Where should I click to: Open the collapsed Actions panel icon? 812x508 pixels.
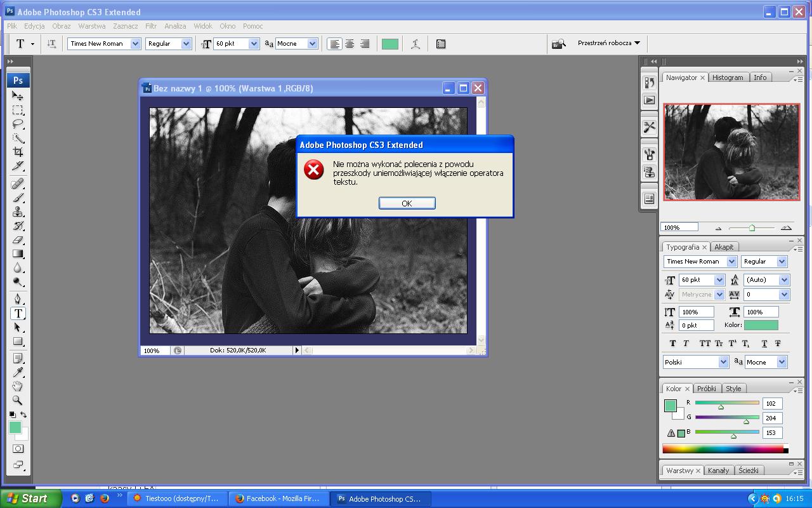pyautogui.click(x=649, y=100)
